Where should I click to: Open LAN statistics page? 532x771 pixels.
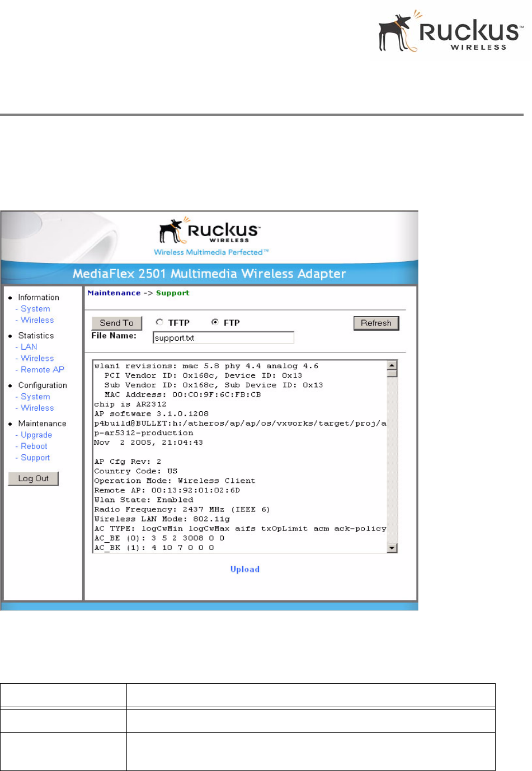(x=29, y=347)
